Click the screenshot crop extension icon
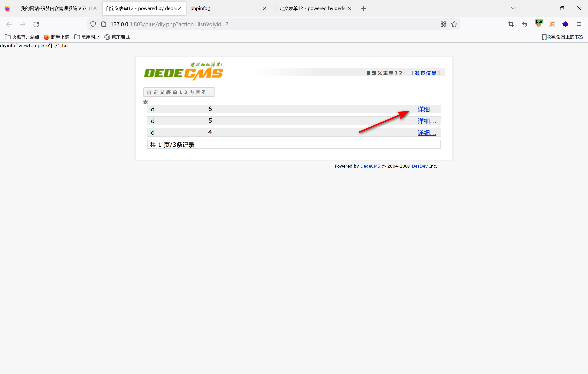The height and width of the screenshot is (374, 588). pos(511,24)
